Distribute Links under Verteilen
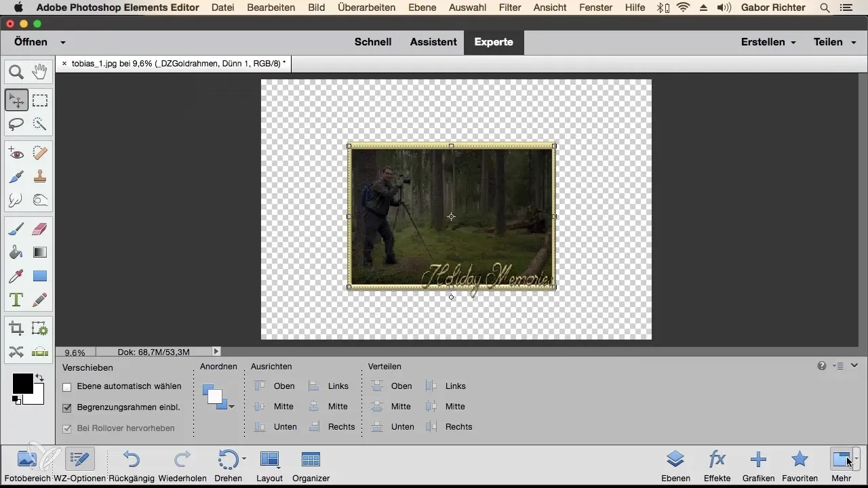This screenshot has width=868, height=488. (446, 386)
